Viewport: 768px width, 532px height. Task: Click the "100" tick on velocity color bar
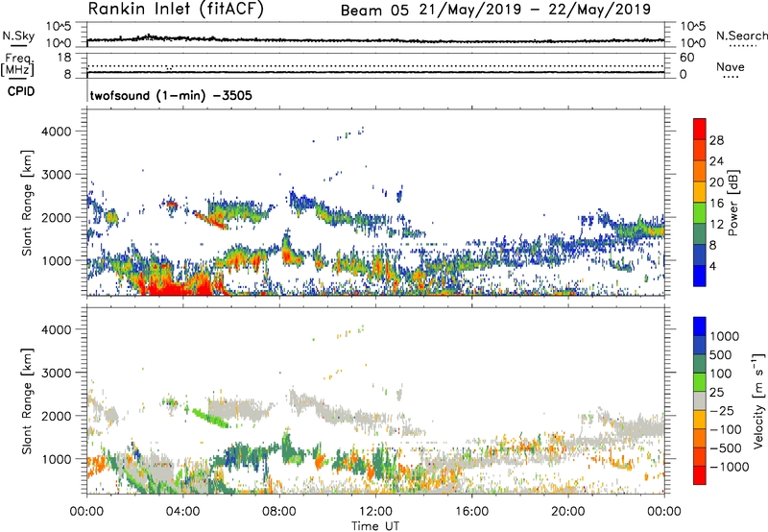(x=721, y=374)
